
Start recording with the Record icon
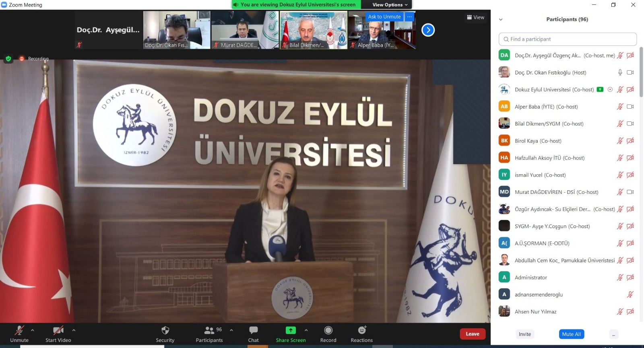[x=328, y=331]
